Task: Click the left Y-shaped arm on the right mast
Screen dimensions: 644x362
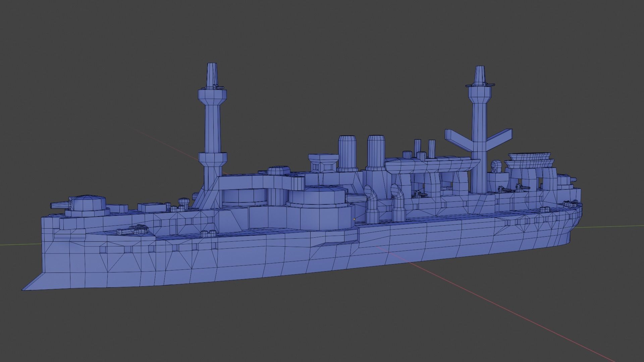Action: [x=459, y=140]
